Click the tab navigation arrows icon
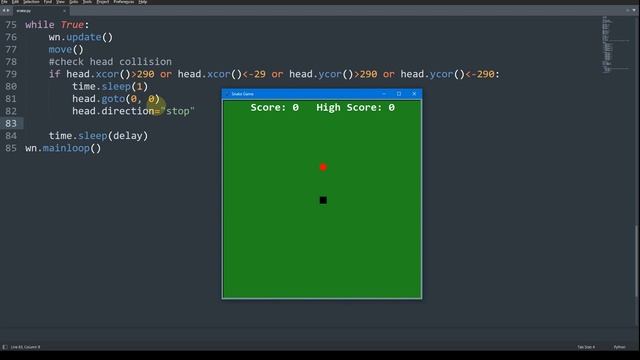This screenshot has width=640, height=360. 6,11
